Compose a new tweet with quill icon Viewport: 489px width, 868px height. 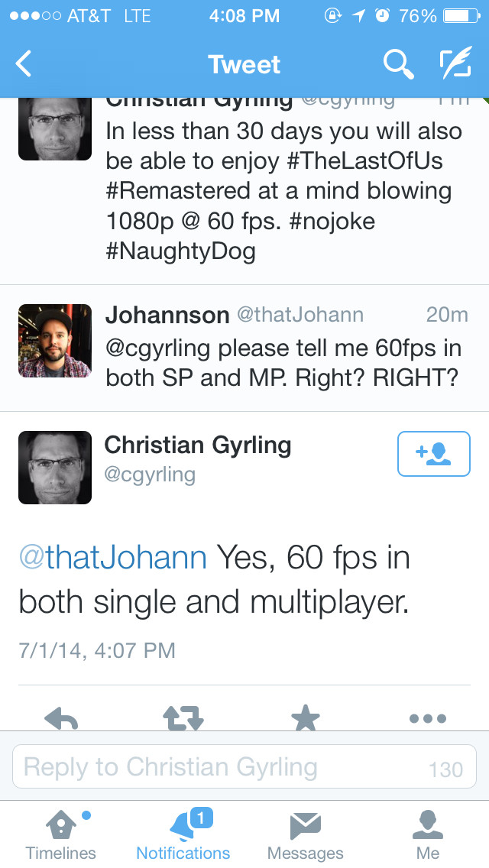(x=455, y=62)
